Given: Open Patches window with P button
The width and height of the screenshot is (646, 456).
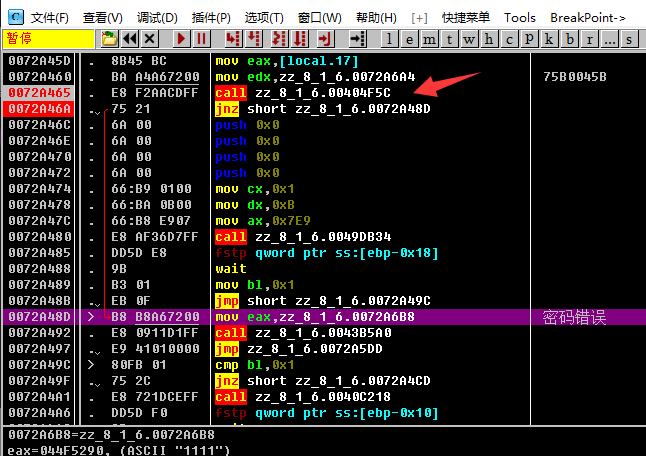Looking at the screenshot, I should (529, 39).
